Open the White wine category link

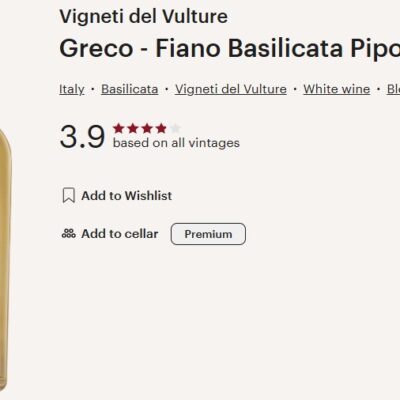(x=337, y=89)
